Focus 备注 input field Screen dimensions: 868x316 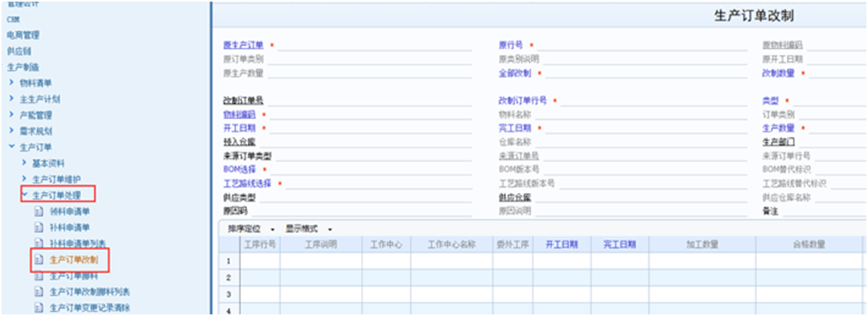pyautogui.click(x=825, y=211)
